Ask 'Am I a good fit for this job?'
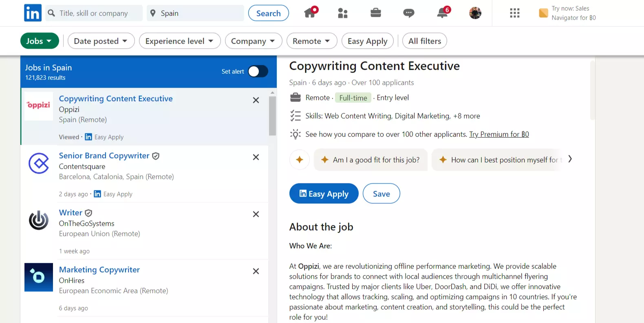 coord(371,160)
